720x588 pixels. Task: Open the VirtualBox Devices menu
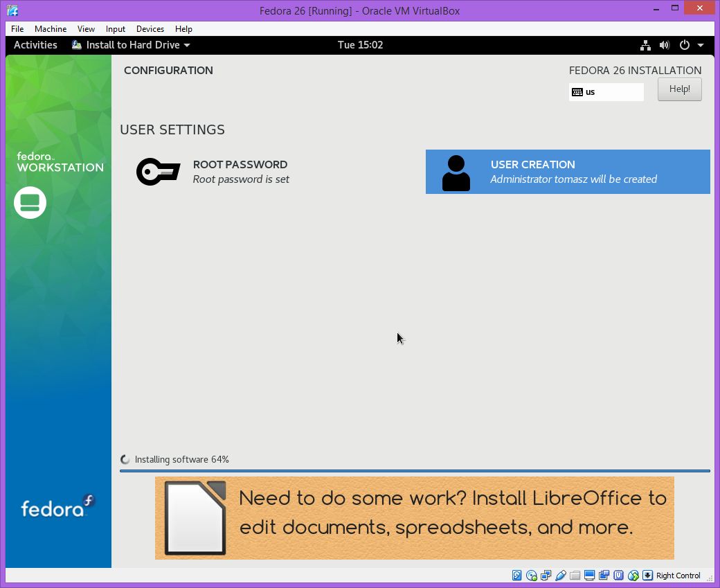coord(150,29)
